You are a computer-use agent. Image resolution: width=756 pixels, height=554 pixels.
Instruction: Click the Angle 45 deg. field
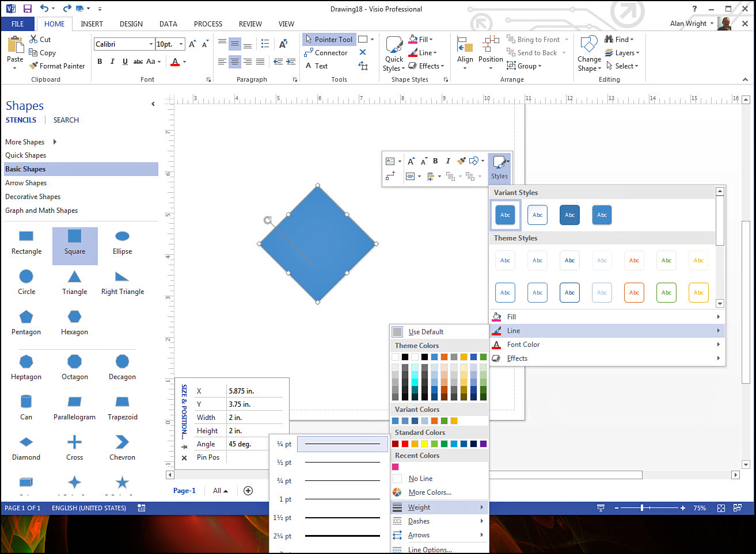pyautogui.click(x=254, y=444)
